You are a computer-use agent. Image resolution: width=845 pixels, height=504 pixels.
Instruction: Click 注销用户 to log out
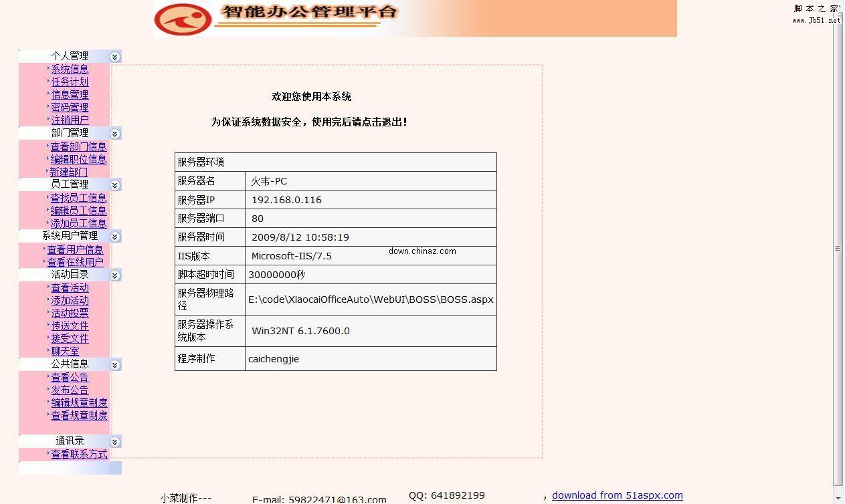70,120
